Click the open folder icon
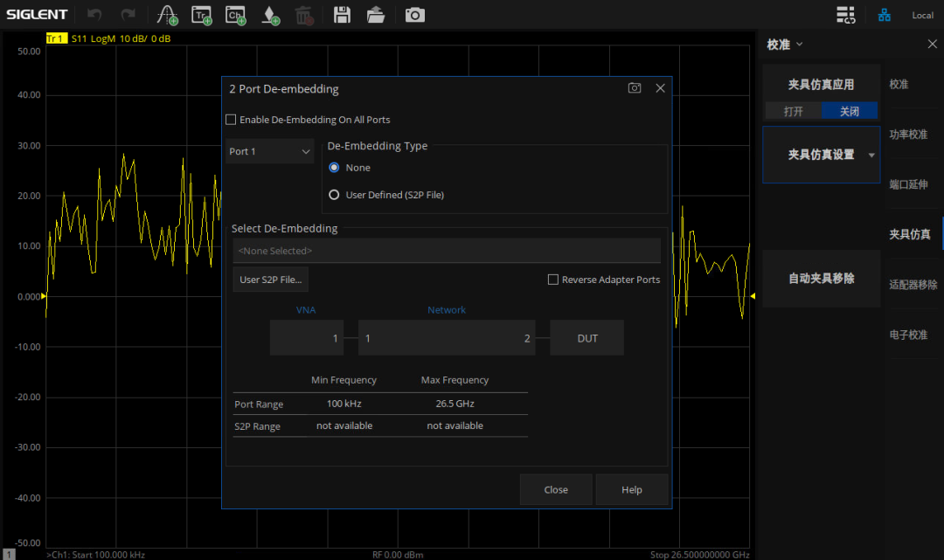 376,15
